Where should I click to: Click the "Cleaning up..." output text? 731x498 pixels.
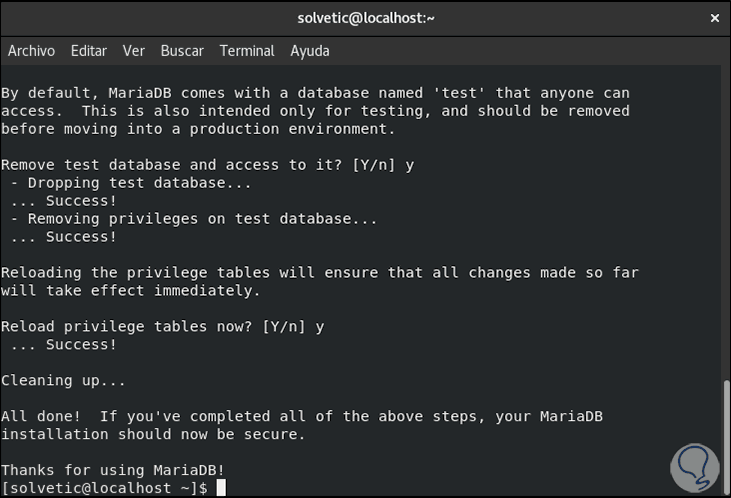pos(63,380)
